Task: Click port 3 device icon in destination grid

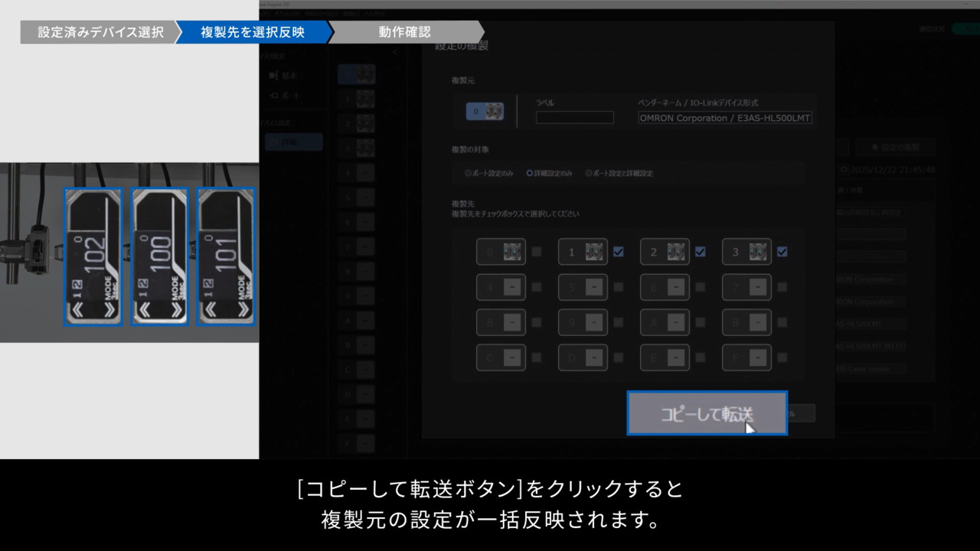Action: pos(757,252)
